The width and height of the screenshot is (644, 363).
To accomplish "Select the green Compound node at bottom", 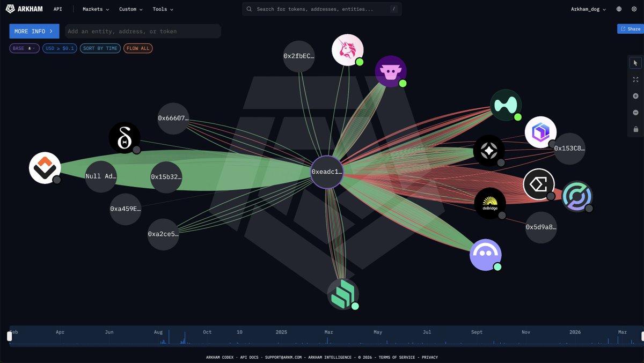I will click(343, 294).
